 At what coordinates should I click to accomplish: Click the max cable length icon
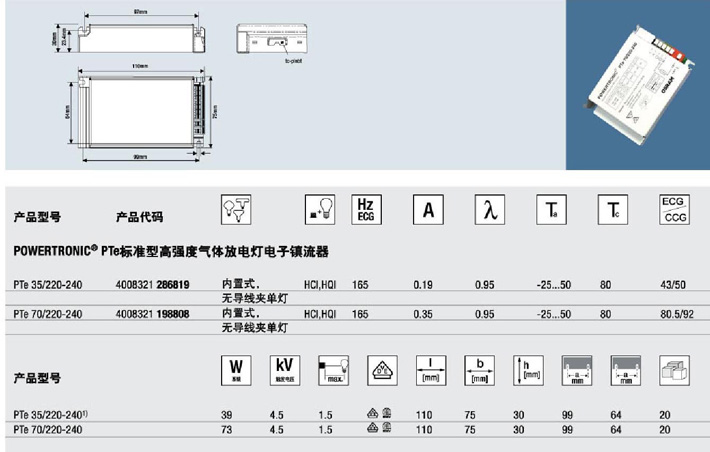coord(333,369)
